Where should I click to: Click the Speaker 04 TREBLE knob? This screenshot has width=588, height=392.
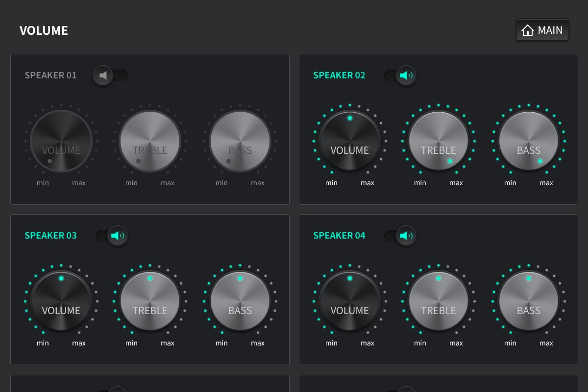(439, 301)
